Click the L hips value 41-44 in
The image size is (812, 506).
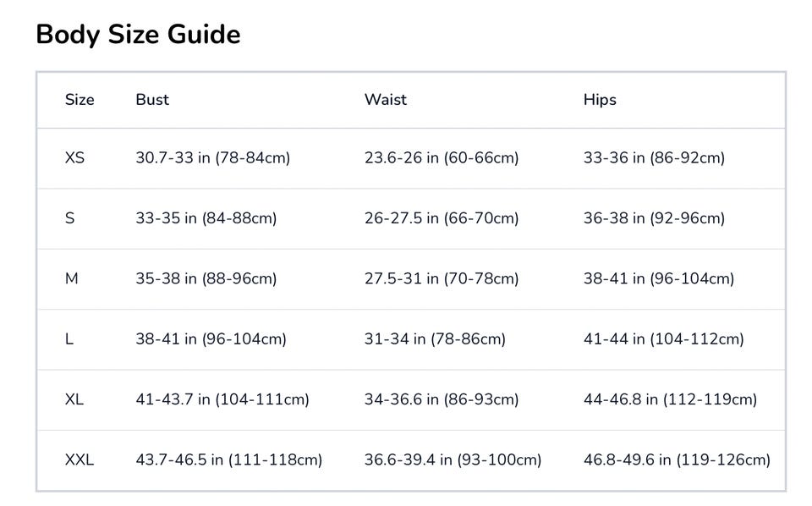663,339
